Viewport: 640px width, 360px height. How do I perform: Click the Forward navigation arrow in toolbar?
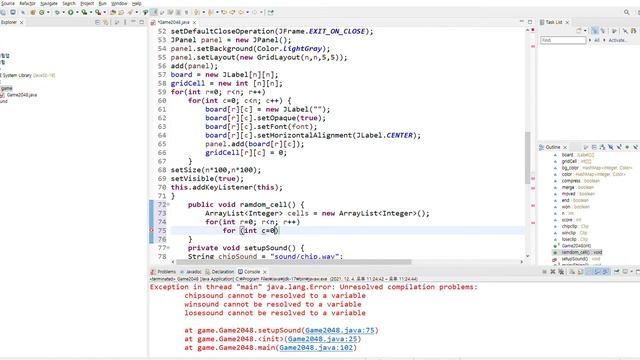[x=254, y=12]
